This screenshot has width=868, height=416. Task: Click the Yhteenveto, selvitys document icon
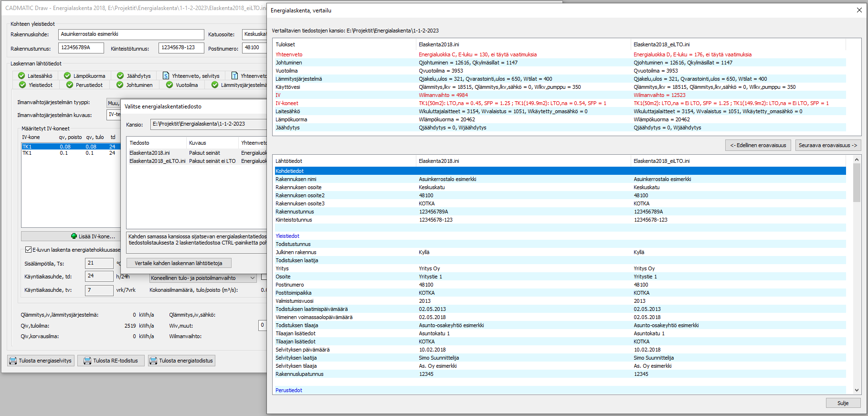click(166, 76)
